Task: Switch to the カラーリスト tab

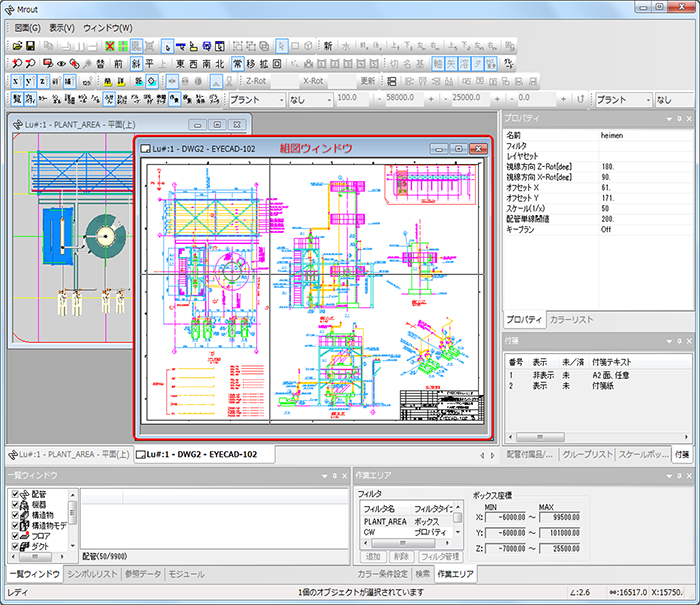Action: [x=571, y=319]
